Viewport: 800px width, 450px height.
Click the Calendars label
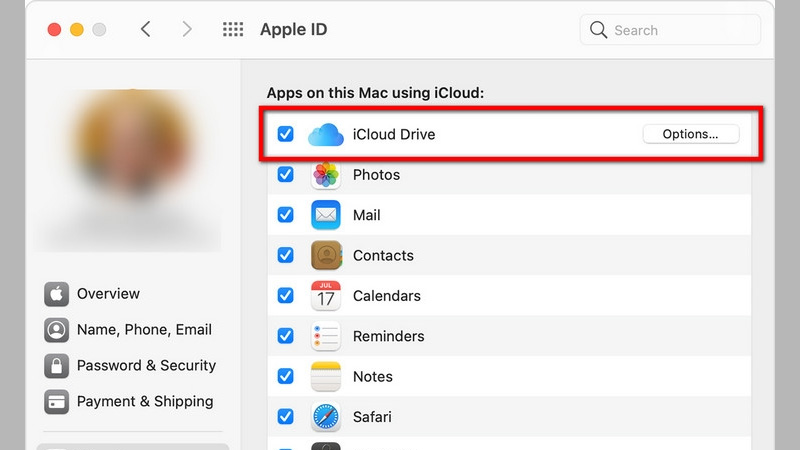tap(387, 296)
